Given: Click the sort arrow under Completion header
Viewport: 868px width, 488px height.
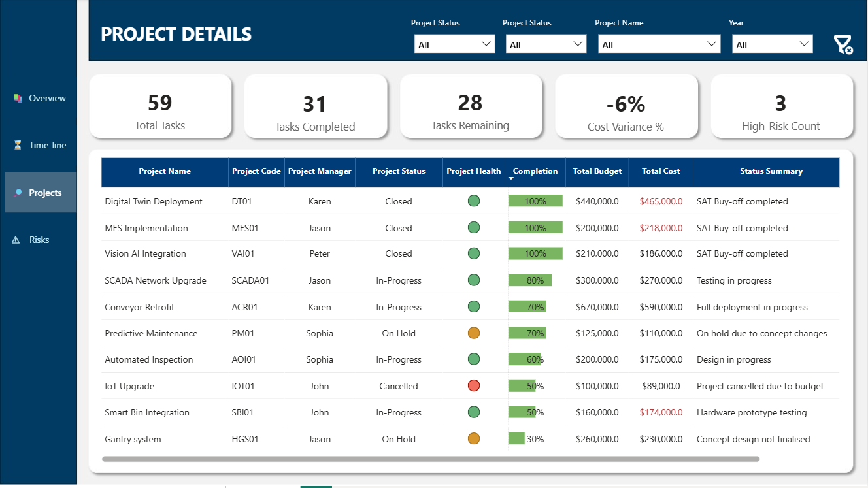Looking at the screenshot, I should pos(511,179).
